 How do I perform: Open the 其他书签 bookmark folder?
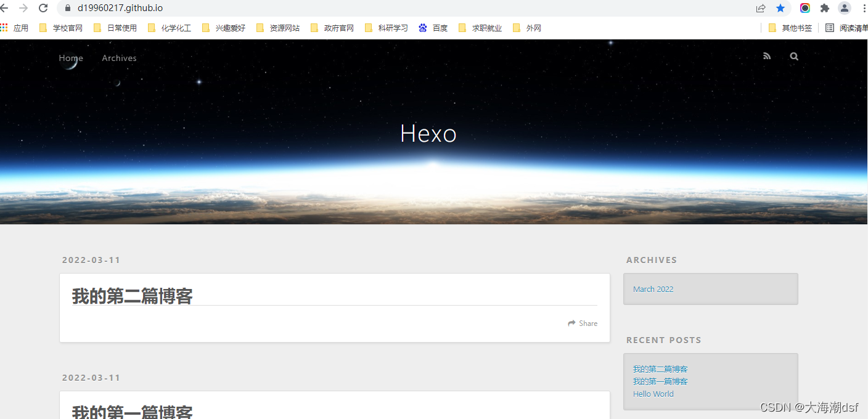click(790, 28)
